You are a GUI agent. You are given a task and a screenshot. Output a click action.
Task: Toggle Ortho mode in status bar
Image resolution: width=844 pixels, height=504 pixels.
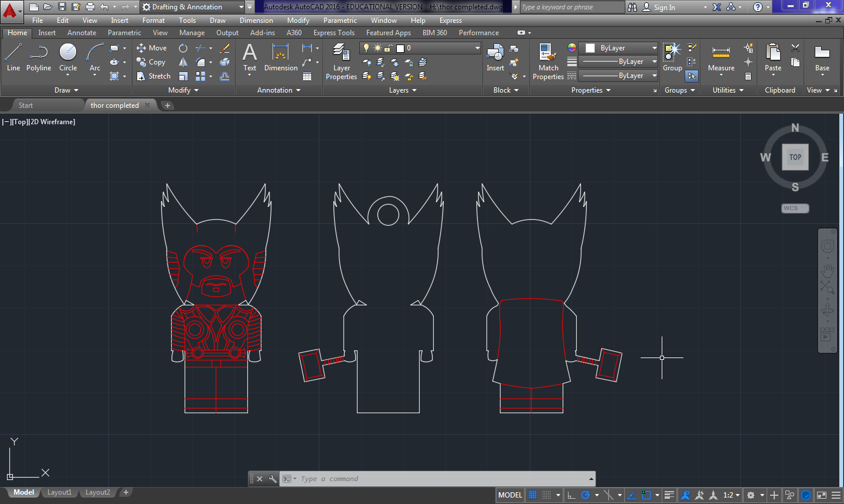point(571,495)
